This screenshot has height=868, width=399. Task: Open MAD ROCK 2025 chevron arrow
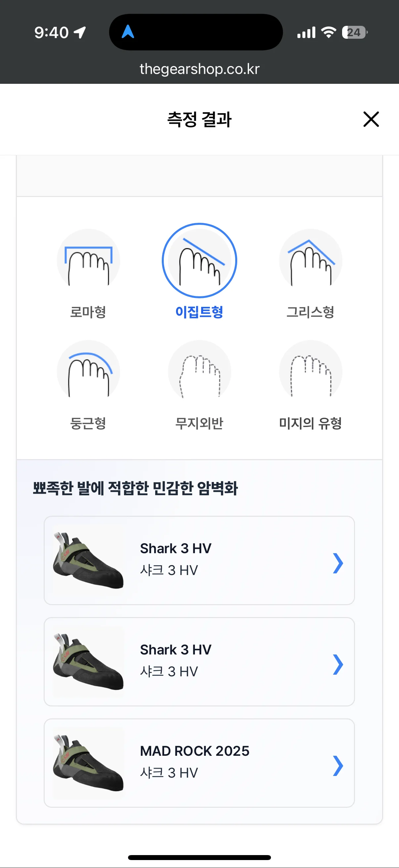[x=338, y=766]
